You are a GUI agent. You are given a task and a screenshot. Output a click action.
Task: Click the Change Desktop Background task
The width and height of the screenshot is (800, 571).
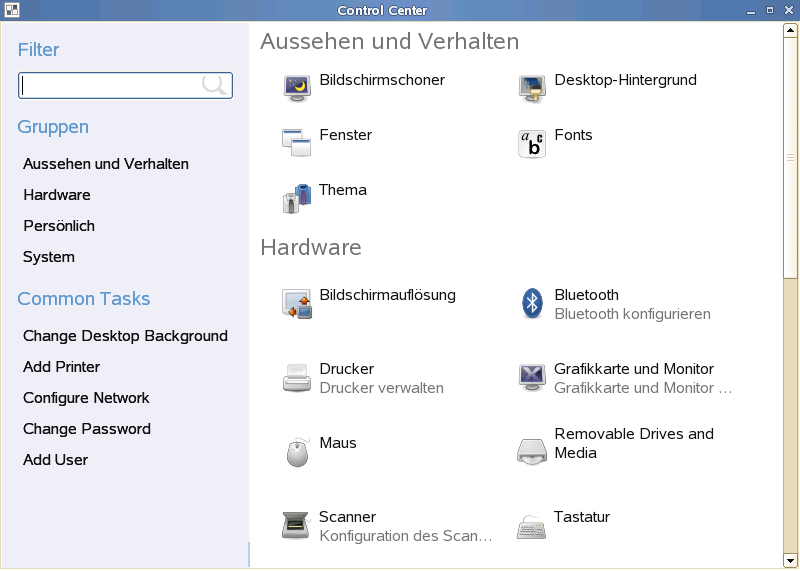tap(125, 336)
